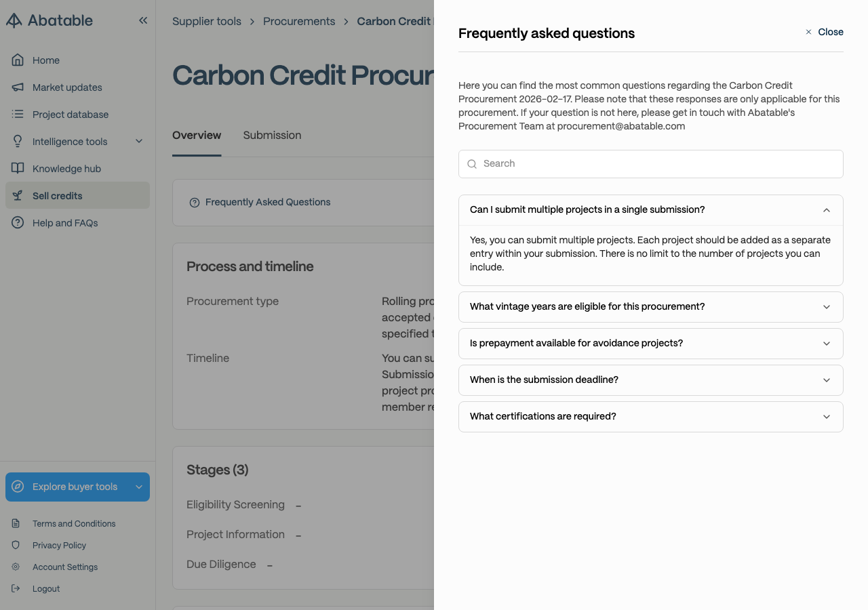The image size is (868, 610).
Task: Click Knowledge hub book icon
Action: (x=18, y=169)
